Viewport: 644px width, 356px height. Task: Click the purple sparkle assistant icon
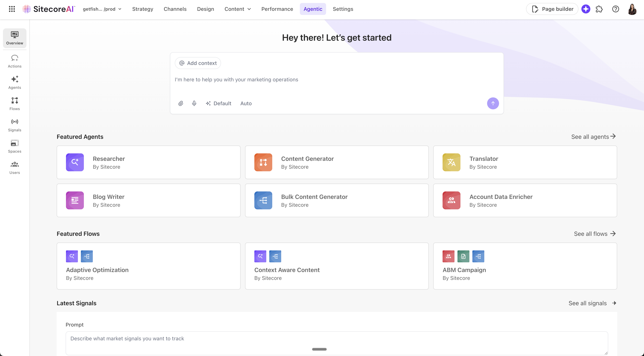click(x=586, y=9)
